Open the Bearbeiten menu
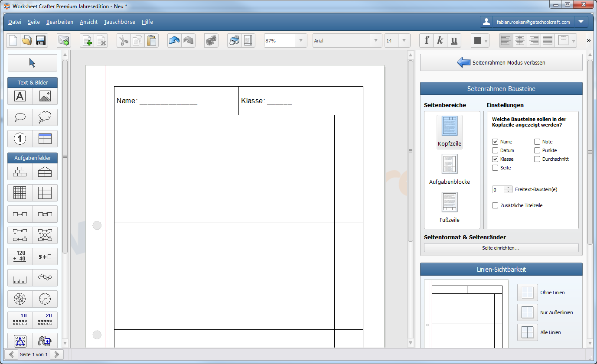597x364 pixels. 60,22
